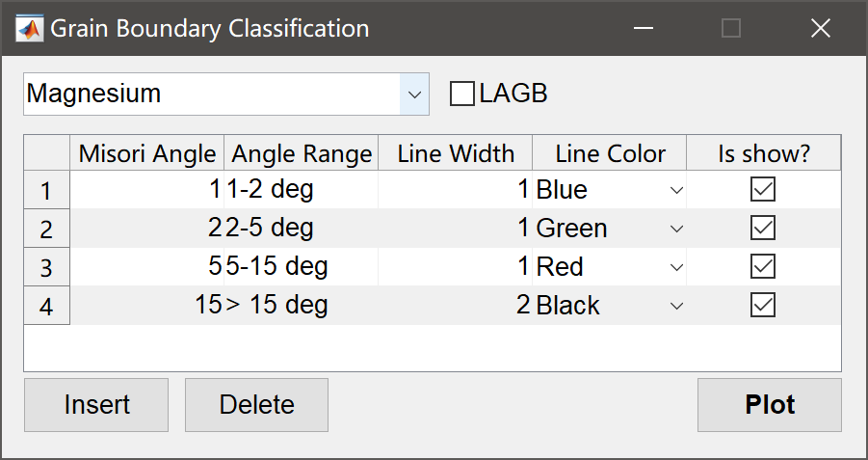Toggle Is show checkbox for 2-5 deg row
This screenshot has height=460, width=868.
point(763,229)
